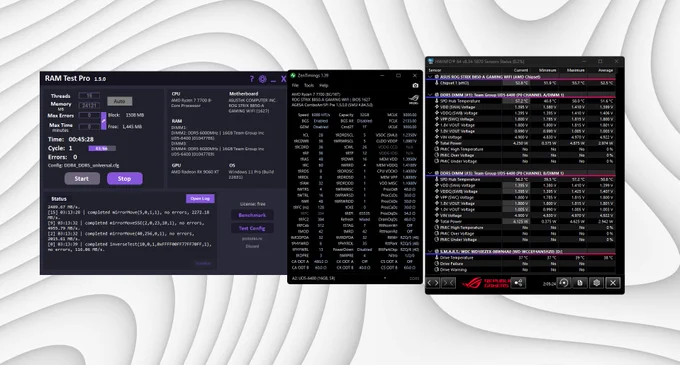Image resolution: width=680 pixels, height=365 pixels.
Task: Click the Current column header in HWiNFO
Action: point(521,70)
